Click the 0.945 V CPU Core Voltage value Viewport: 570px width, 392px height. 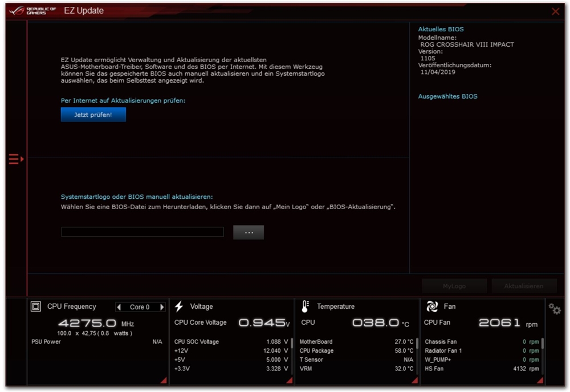[264, 322]
